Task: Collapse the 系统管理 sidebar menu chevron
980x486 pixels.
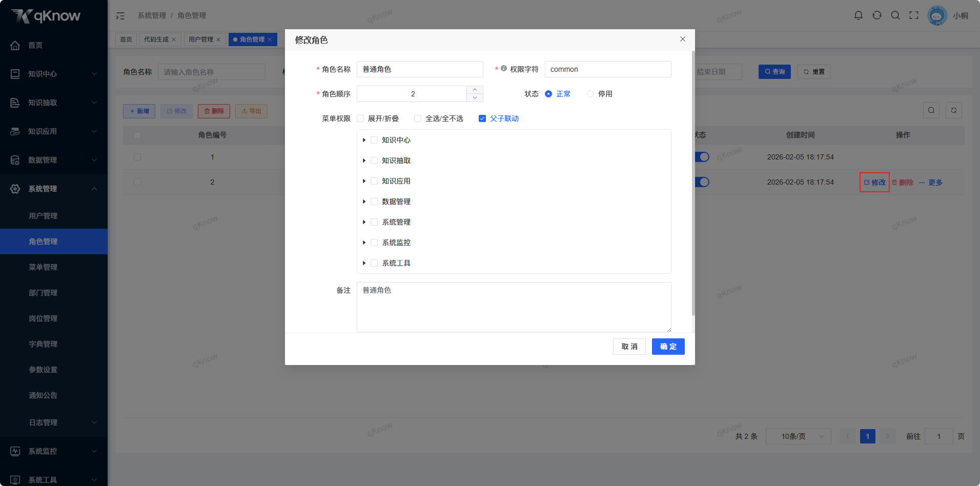Action: (94, 189)
